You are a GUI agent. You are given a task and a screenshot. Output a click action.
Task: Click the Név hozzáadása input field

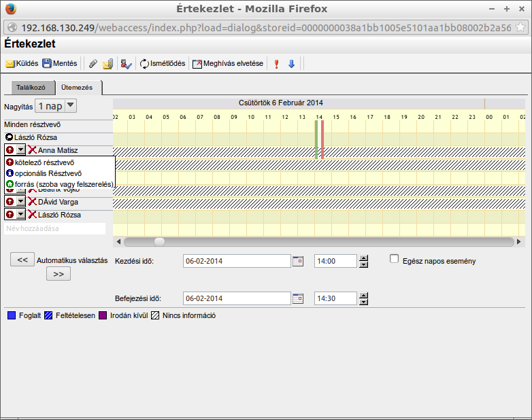tap(55, 228)
